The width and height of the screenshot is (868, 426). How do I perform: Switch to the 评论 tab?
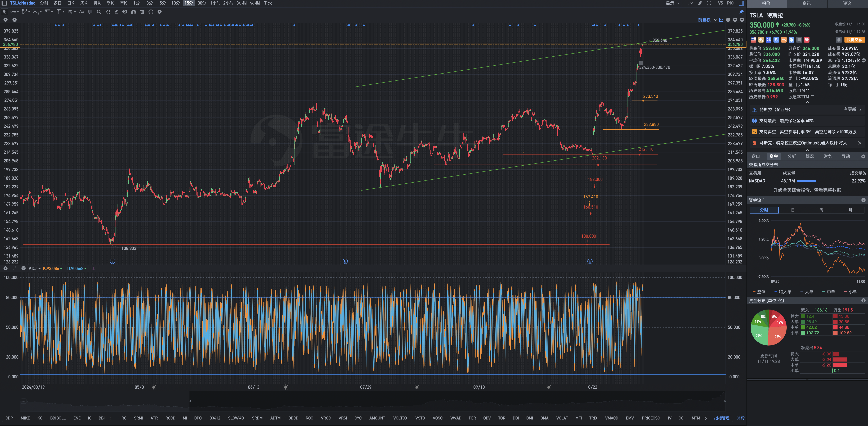coord(847,3)
